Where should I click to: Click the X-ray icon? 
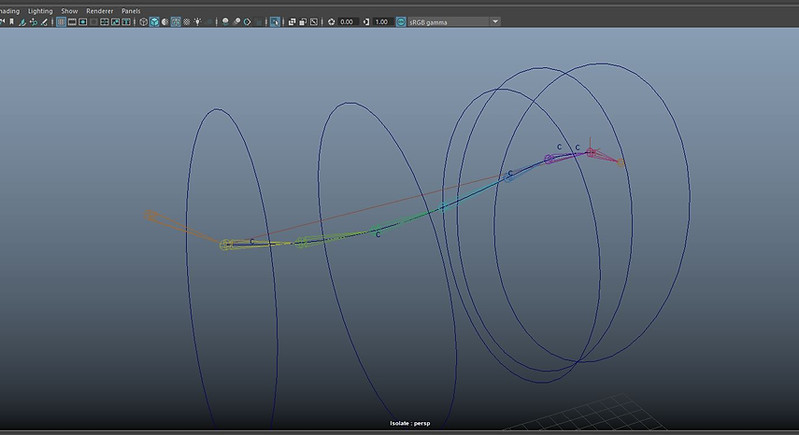point(292,22)
